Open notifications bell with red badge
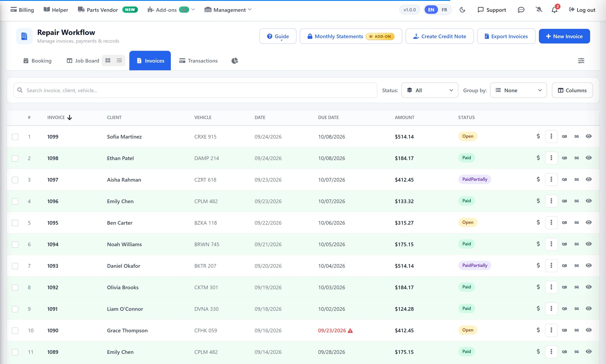Image resolution: width=606 pixels, height=364 pixels. [554, 10]
